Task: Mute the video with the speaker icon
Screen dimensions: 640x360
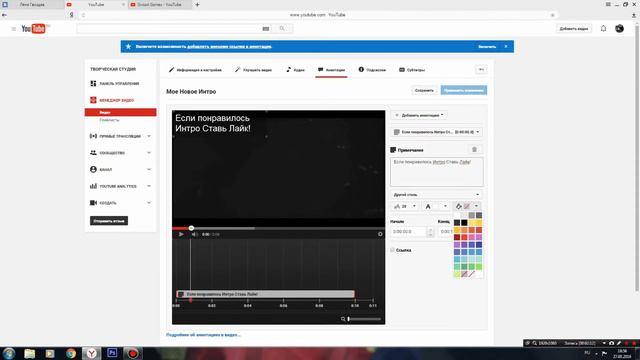Action: [x=194, y=234]
